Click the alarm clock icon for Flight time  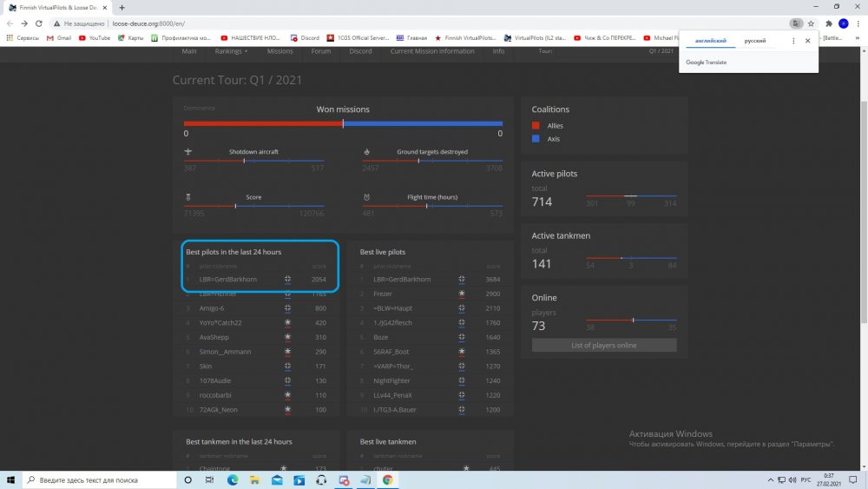coord(366,197)
